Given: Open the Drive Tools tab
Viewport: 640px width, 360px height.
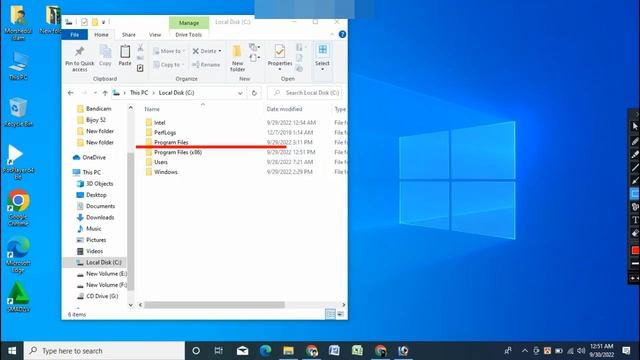Looking at the screenshot, I should [x=189, y=35].
